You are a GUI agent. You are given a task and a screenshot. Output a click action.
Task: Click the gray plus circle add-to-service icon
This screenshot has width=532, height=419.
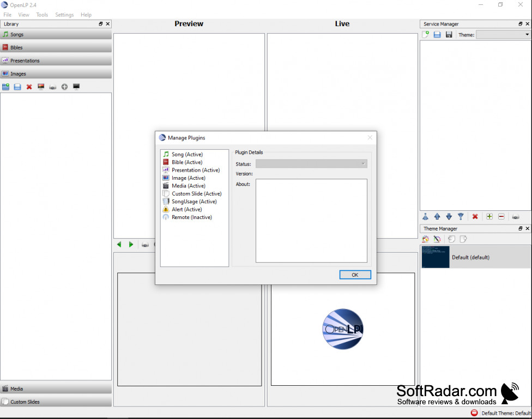tap(64, 87)
